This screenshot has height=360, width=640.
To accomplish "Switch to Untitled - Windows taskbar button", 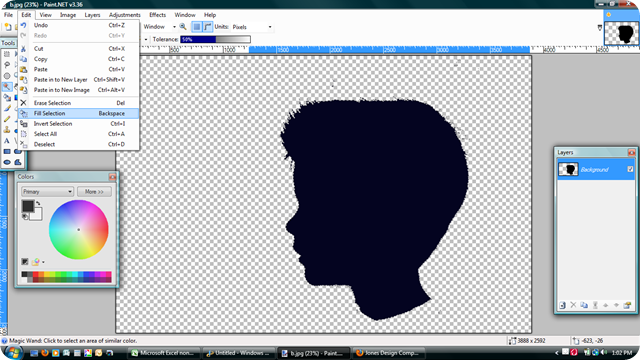I will click(x=239, y=353).
